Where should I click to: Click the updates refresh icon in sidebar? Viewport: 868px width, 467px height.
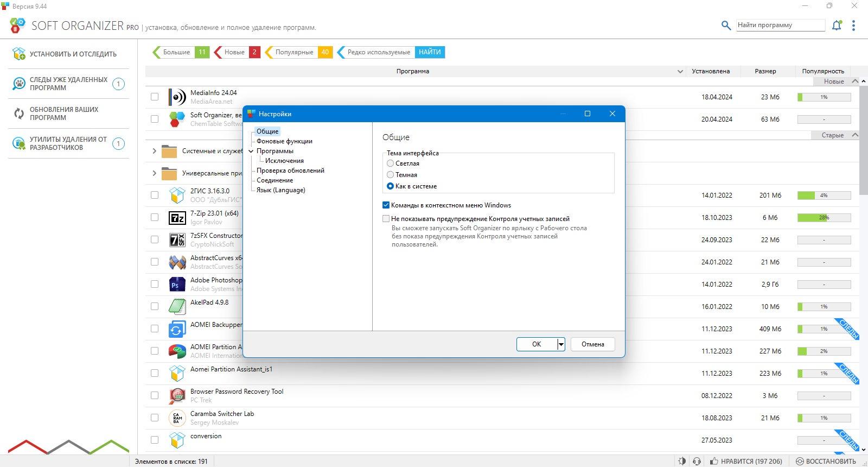(x=19, y=113)
